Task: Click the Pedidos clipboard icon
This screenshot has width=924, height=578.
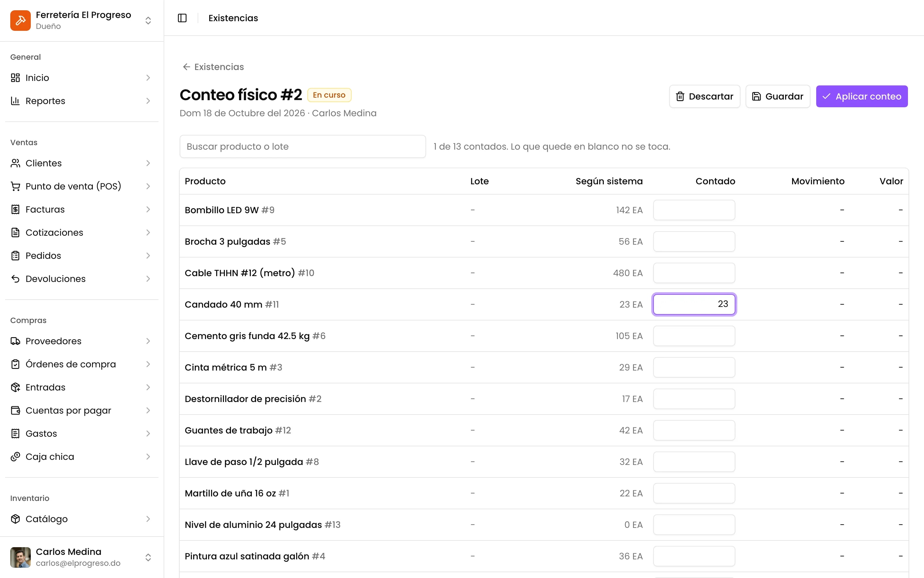Action: pyautogui.click(x=15, y=256)
